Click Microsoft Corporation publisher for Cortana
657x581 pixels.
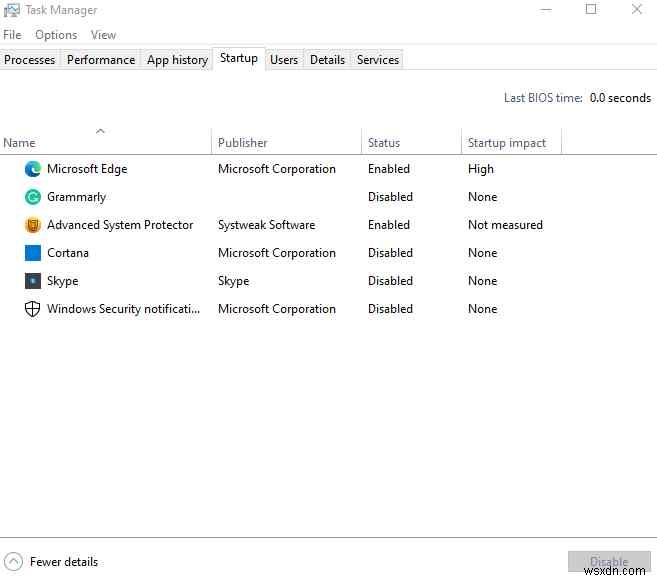[277, 253]
